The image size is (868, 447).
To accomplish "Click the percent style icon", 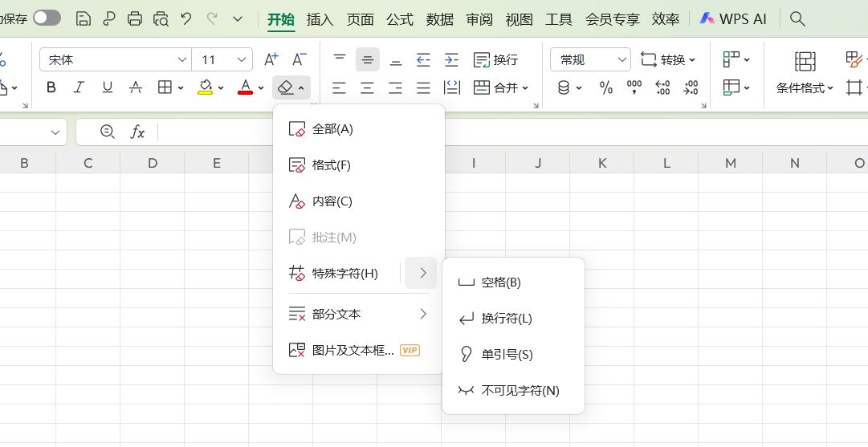I will pyautogui.click(x=606, y=87).
